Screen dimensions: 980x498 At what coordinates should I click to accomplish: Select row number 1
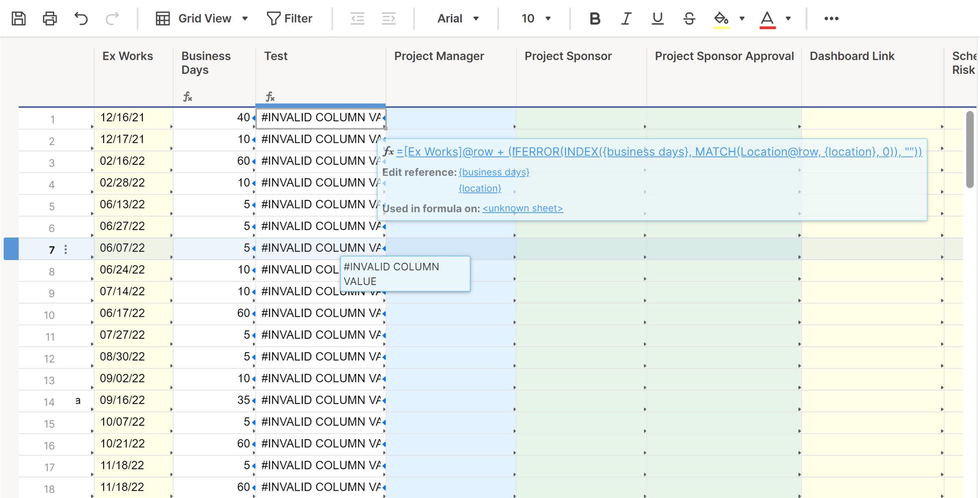tap(52, 120)
